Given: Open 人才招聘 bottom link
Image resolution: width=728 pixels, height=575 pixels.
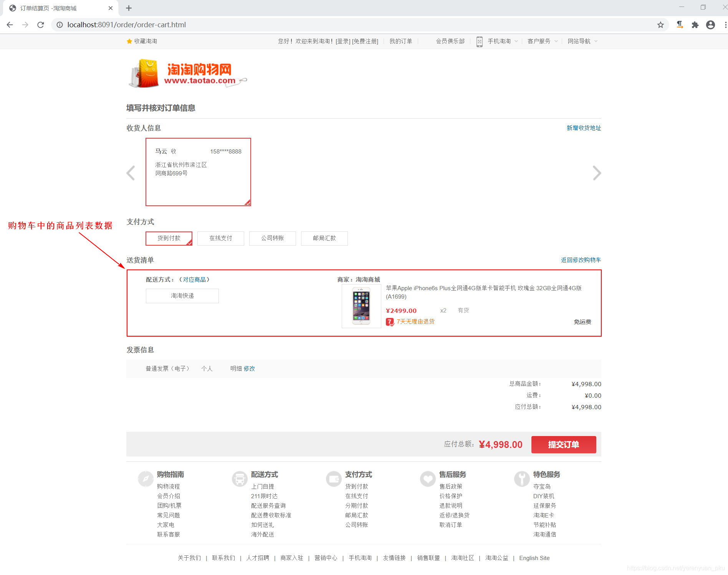Looking at the screenshot, I should click(x=258, y=558).
